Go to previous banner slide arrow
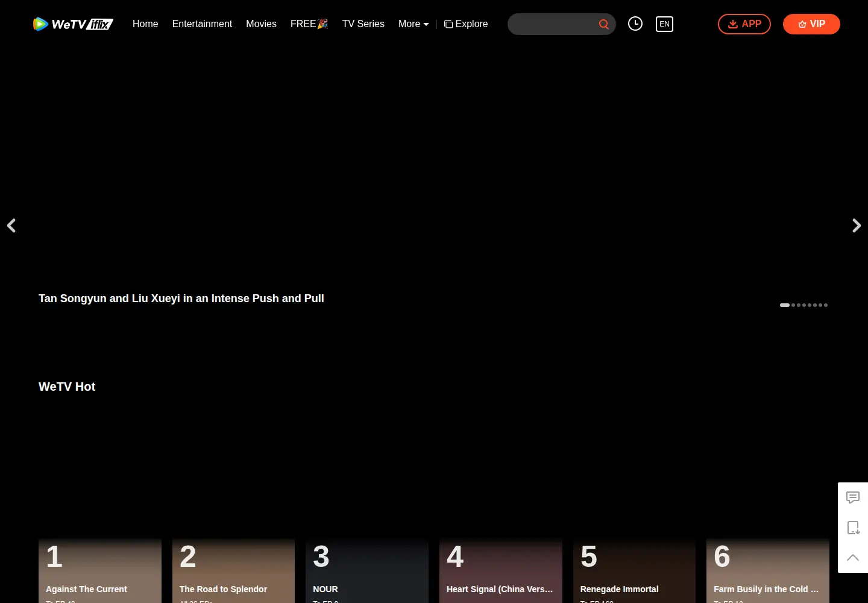This screenshot has width=868, height=603. tap(11, 226)
